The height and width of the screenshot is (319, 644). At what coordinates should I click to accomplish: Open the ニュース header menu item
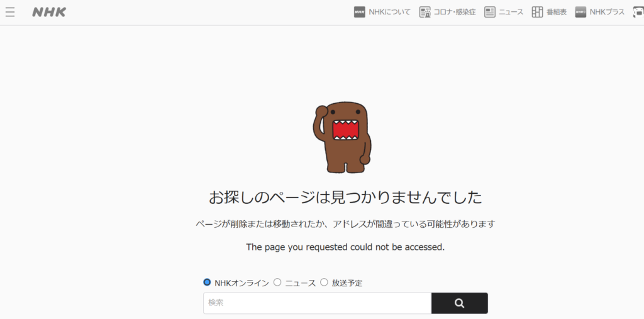pos(511,12)
